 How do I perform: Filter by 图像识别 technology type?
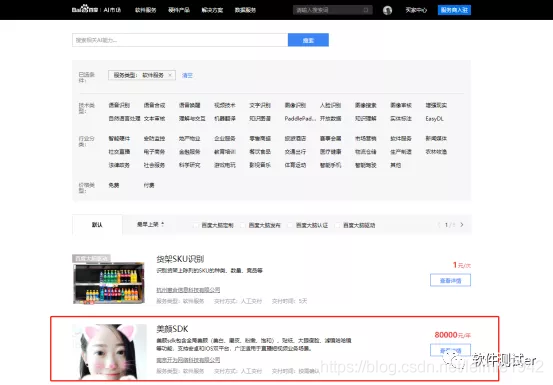point(295,105)
